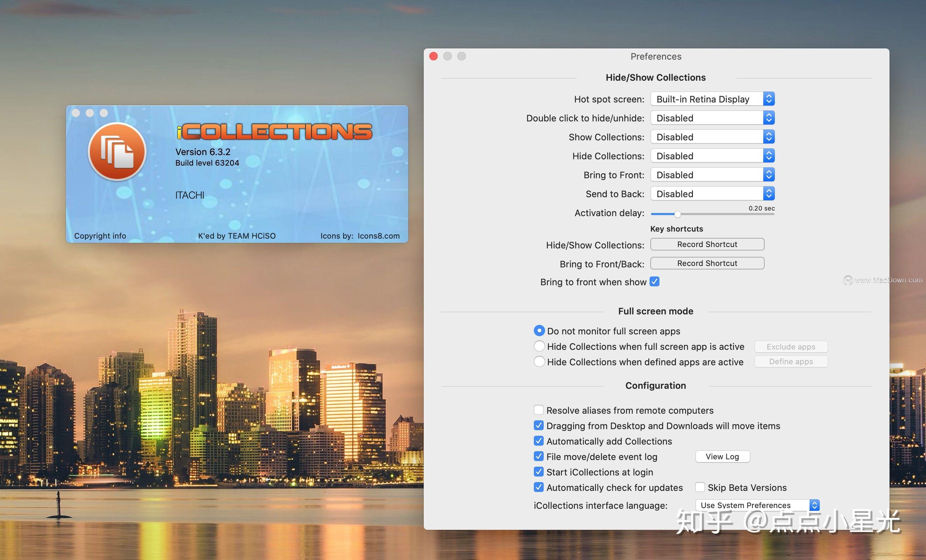Open the View Log dialog
Viewport: 926px width, 560px height.
pyautogui.click(x=722, y=456)
